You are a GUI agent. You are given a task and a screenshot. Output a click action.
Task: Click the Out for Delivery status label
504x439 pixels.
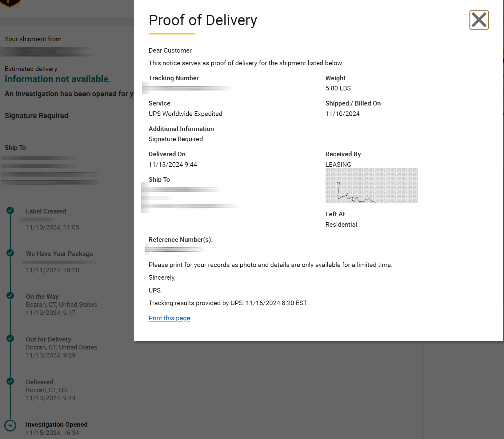(48, 339)
